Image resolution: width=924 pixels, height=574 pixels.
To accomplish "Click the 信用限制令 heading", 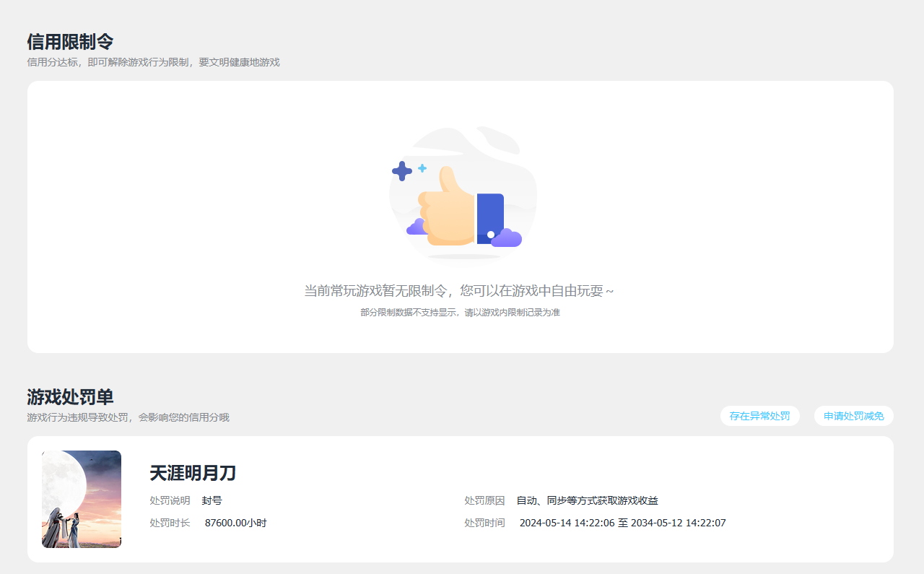I will [x=70, y=42].
